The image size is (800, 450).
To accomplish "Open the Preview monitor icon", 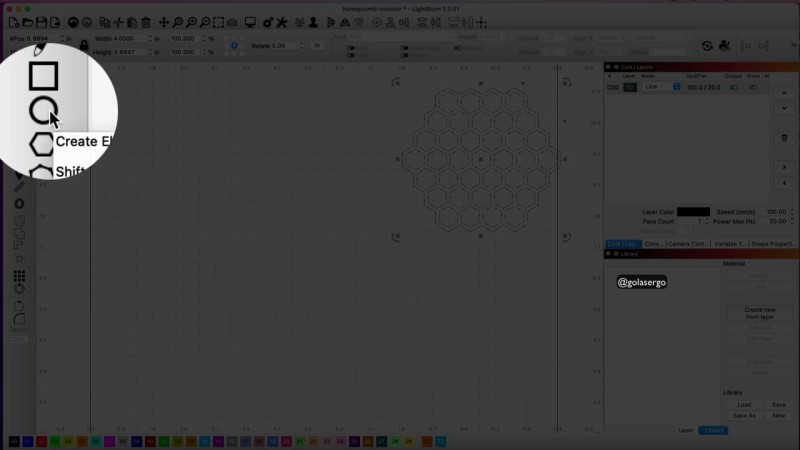I will 250,22.
